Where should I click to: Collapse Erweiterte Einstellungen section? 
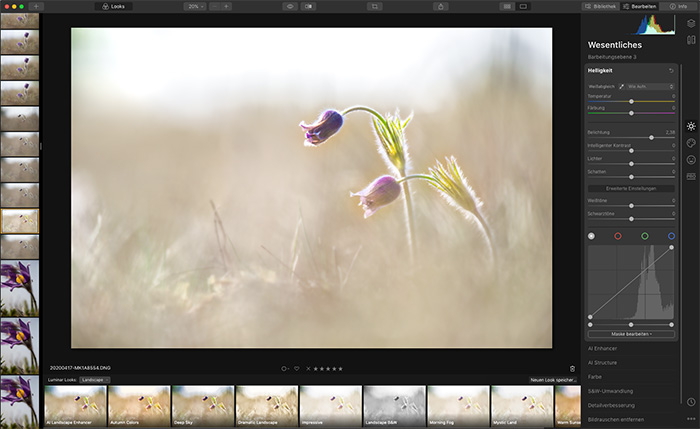631,188
